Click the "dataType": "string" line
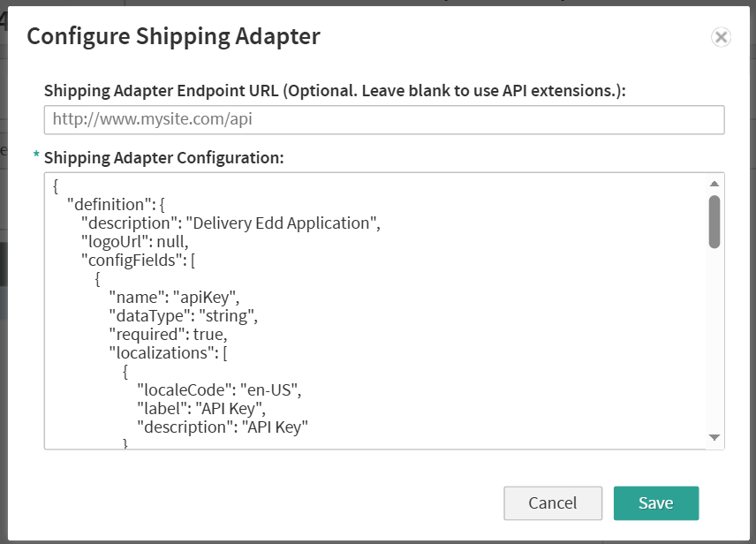Image resolution: width=756 pixels, height=544 pixels. [x=183, y=315]
